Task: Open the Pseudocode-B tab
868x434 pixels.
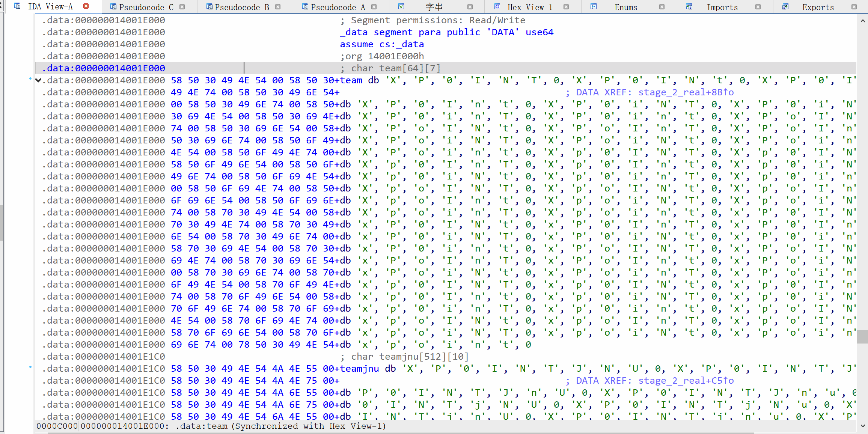Action: (242, 7)
